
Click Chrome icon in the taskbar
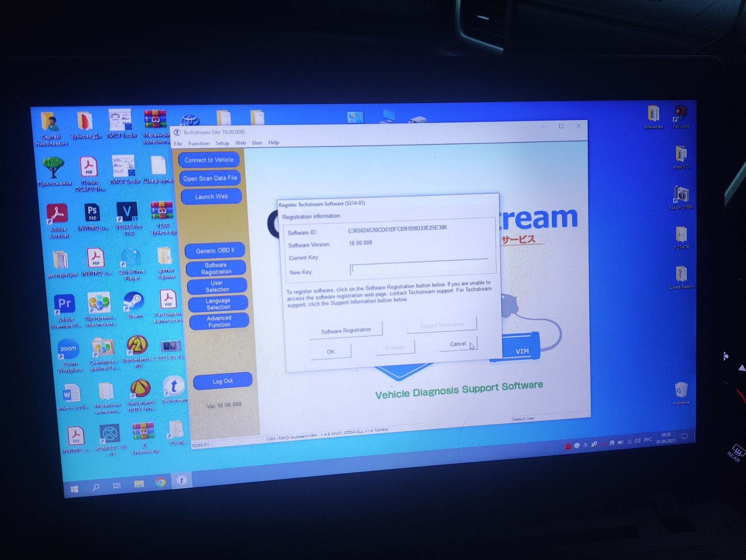160,482
